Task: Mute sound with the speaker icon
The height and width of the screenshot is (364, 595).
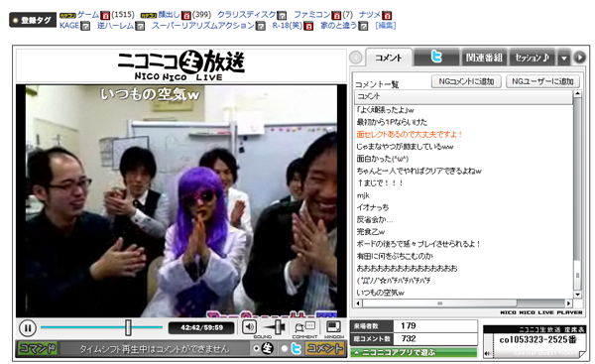Action: (x=249, y=326)
